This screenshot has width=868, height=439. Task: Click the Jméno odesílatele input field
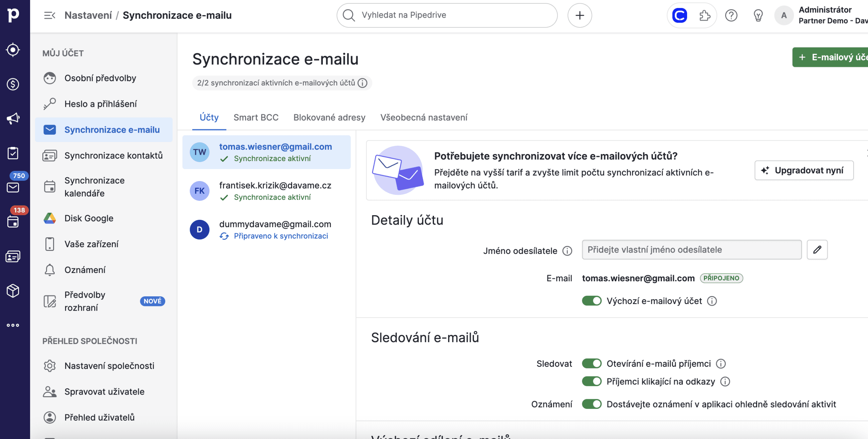(x=691, y=250)
